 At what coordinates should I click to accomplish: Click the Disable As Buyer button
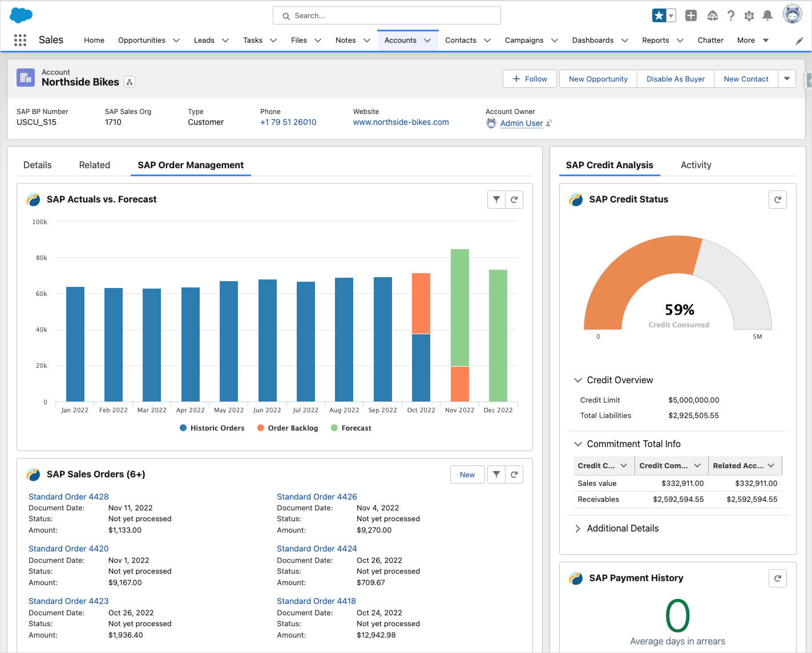click(x=676, y=79)
